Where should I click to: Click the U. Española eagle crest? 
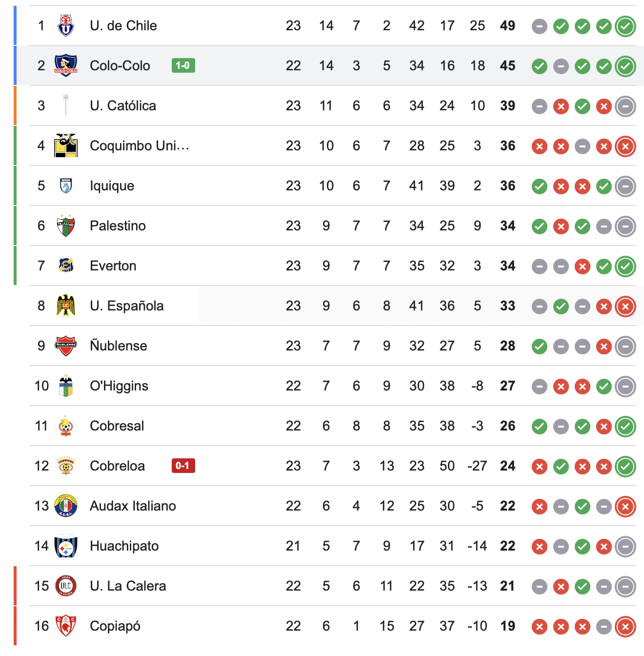[x=65, y=306]
